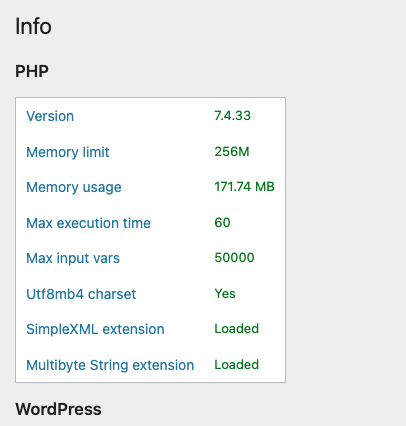Image resolution: width=406 pixels, height=426 pixels.
Task: Click the Info page heading
Action: [x=33, y=26]
